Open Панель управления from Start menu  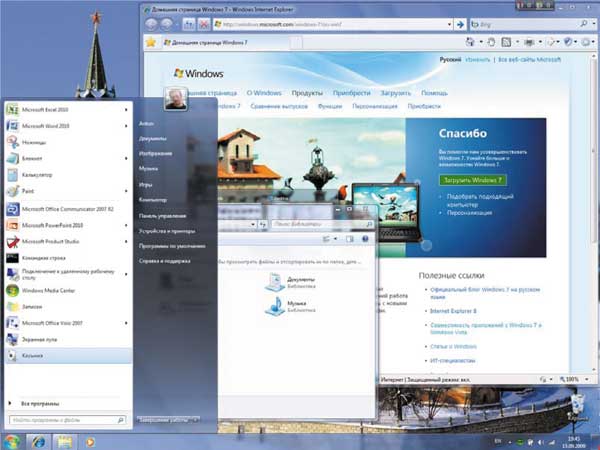(x=162, y=216)
